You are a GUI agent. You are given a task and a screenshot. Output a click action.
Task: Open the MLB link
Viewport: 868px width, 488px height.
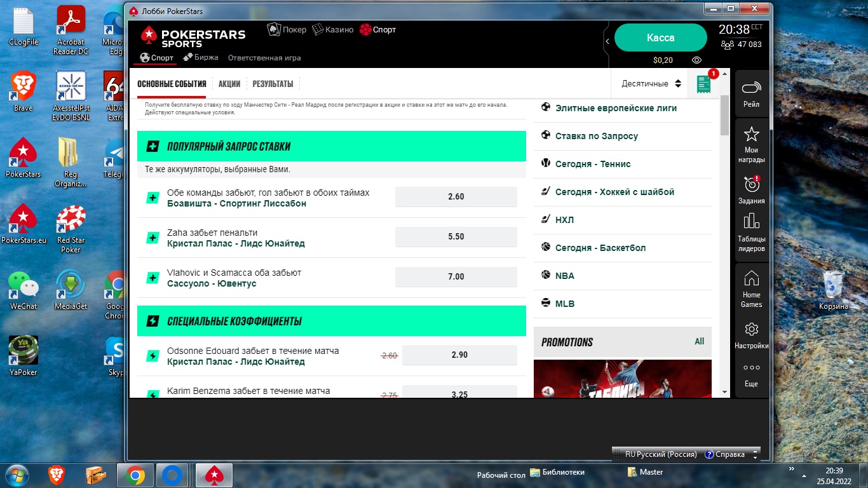[x=565, y=304]
